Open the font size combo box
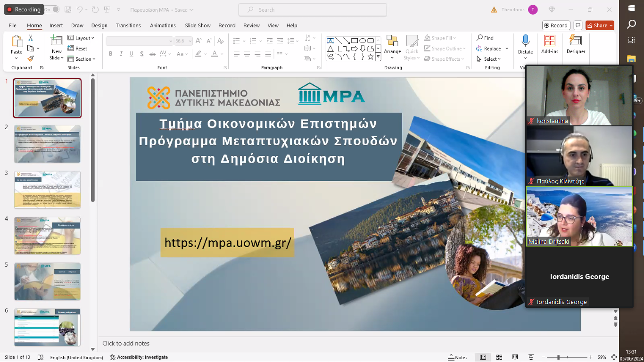This screenshot has height=362, width=644. 183,41
